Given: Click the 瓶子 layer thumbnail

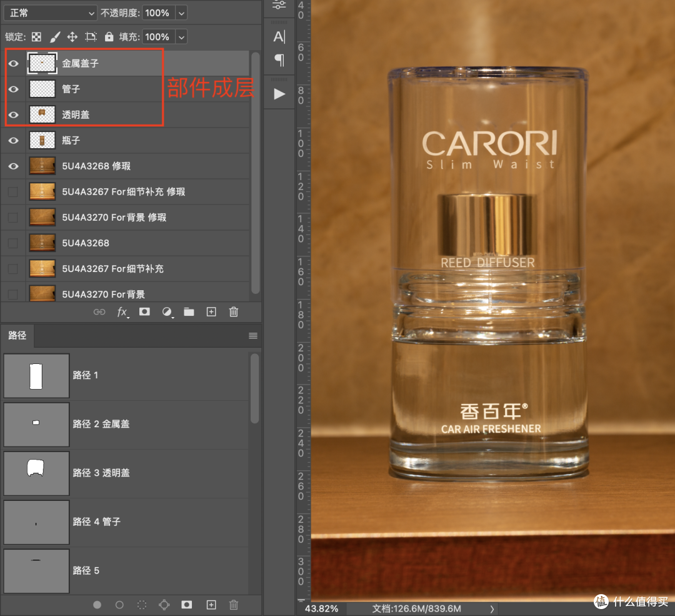Looking at the screenshot, I should pyautogui.click(x=42, y=141).
